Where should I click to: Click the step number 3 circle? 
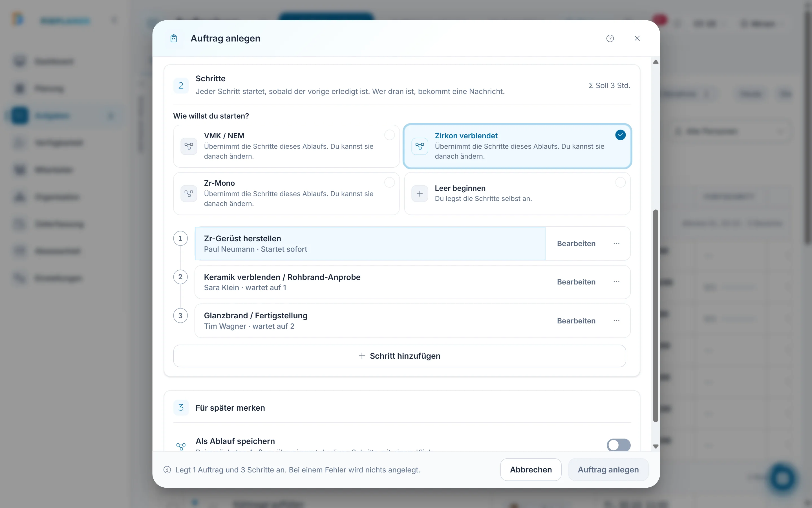[x=180, y=316]
